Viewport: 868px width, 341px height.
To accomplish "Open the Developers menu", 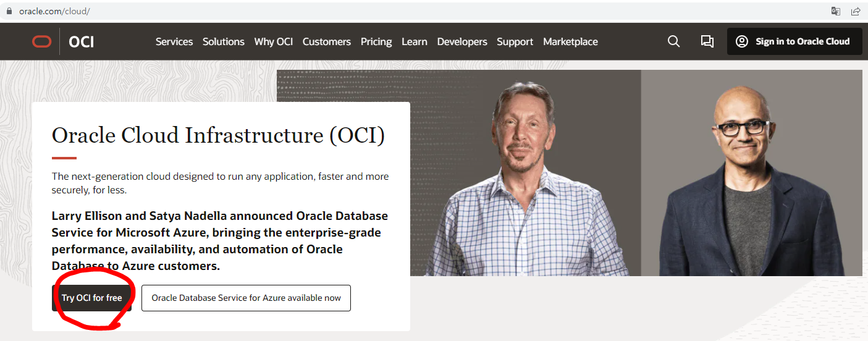I will (x=462, y=41).
